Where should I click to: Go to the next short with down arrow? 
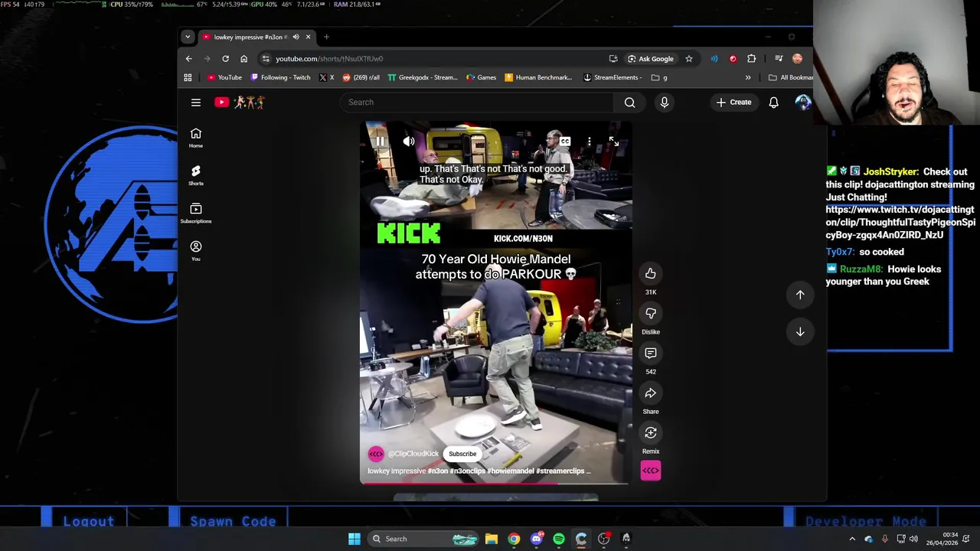point(800,331)
